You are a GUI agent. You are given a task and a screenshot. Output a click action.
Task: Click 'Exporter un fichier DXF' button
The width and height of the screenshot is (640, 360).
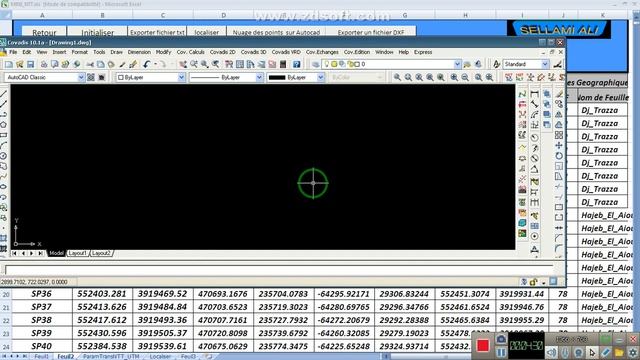(x=371, y=32)
